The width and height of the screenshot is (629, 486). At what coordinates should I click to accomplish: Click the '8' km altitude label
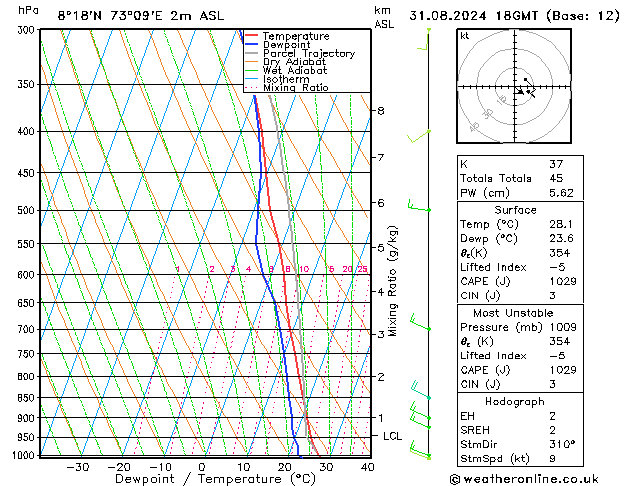coord(381,111)
